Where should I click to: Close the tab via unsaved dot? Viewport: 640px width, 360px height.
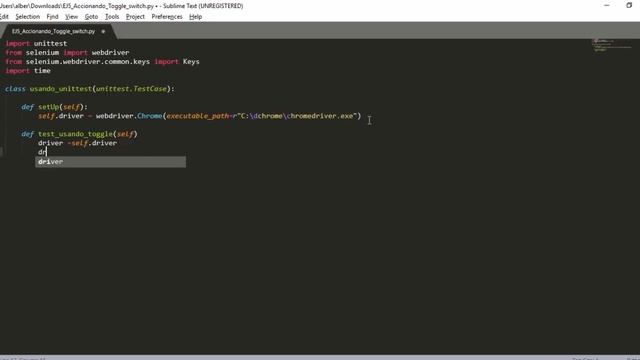pyautogui.click(x=103, y=31)
